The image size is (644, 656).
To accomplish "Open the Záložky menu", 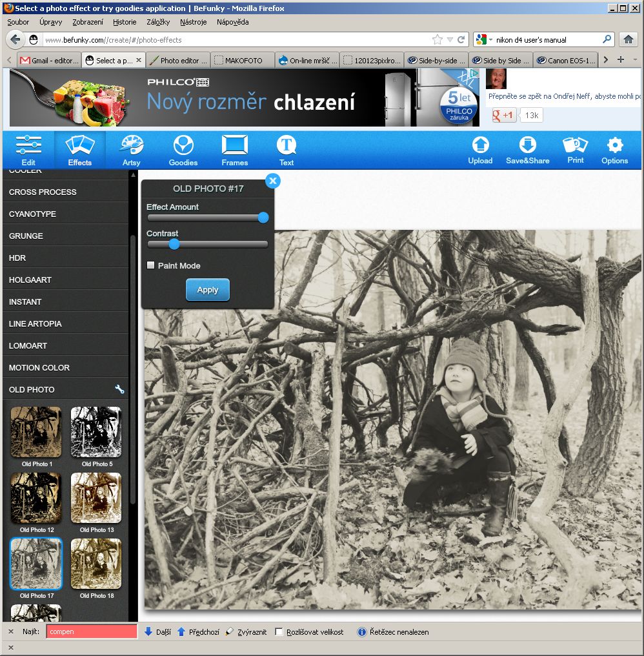I will coord(158,21).
